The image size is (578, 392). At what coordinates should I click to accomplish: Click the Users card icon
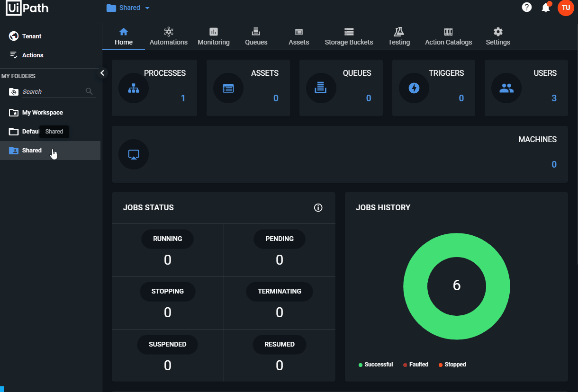click(506, 88)
